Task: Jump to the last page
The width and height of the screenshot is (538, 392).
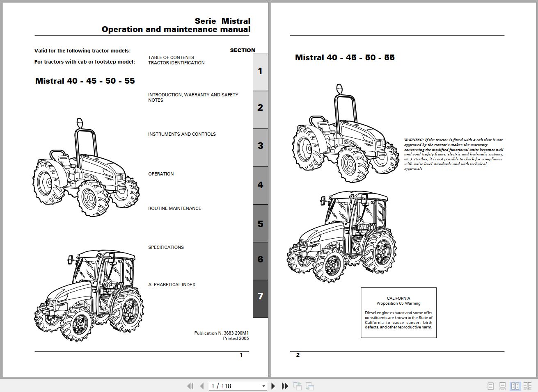Action: (285, 386)
